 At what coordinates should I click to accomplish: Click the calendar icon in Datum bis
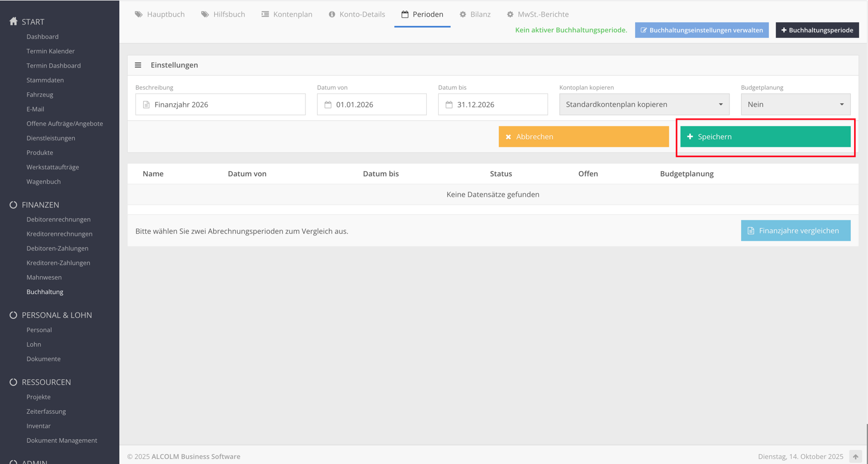click(x=449, y=105)
